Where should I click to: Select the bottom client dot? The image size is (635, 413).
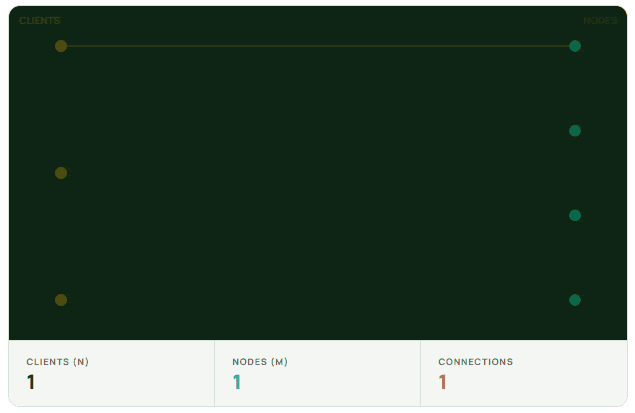coord(61,300)
